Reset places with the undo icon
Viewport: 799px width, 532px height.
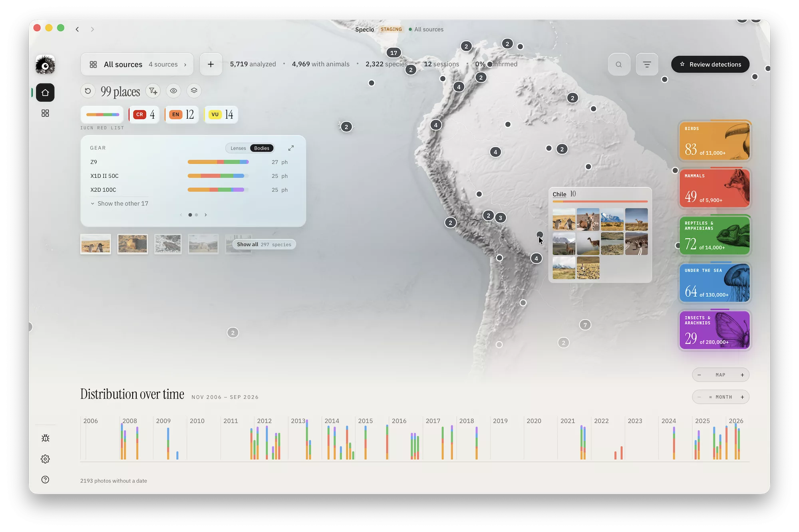[88, 91]
